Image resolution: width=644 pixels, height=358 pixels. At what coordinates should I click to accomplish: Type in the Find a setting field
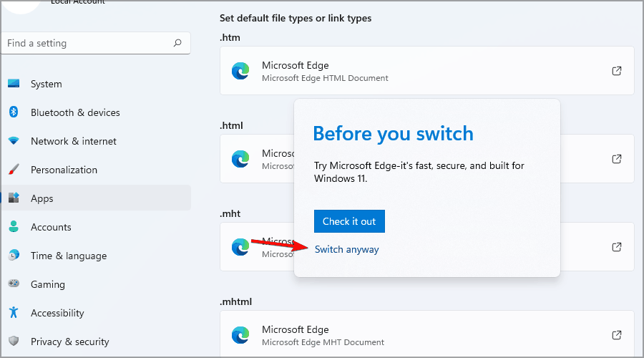point(86,44)
